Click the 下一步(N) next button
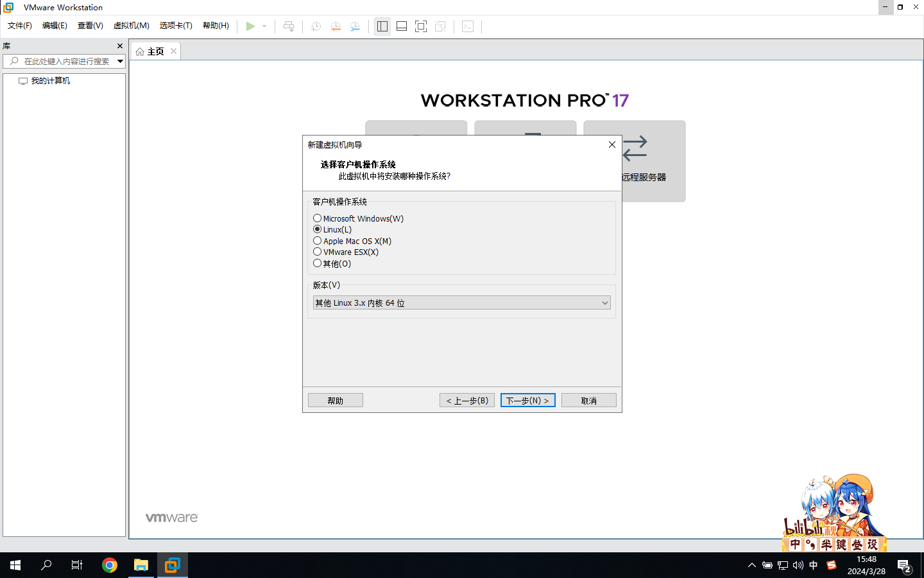This screenshot has width=924, height=578. (x=527, y=401)
